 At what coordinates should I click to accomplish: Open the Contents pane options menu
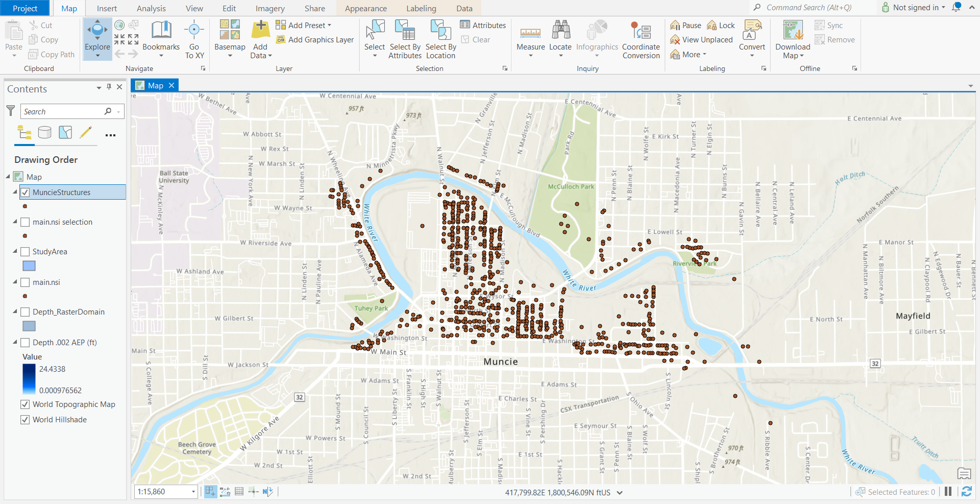click(99, 88)
